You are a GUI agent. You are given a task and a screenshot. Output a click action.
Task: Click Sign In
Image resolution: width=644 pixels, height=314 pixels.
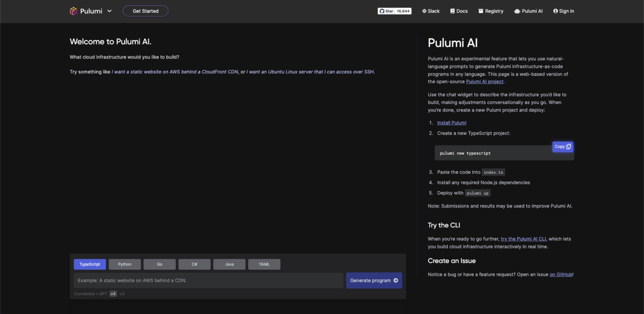point(563,11)
